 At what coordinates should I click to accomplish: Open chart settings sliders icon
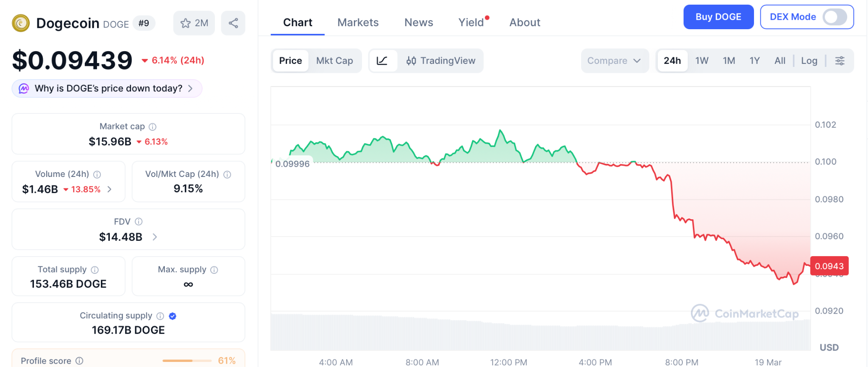tap(840, 61)
